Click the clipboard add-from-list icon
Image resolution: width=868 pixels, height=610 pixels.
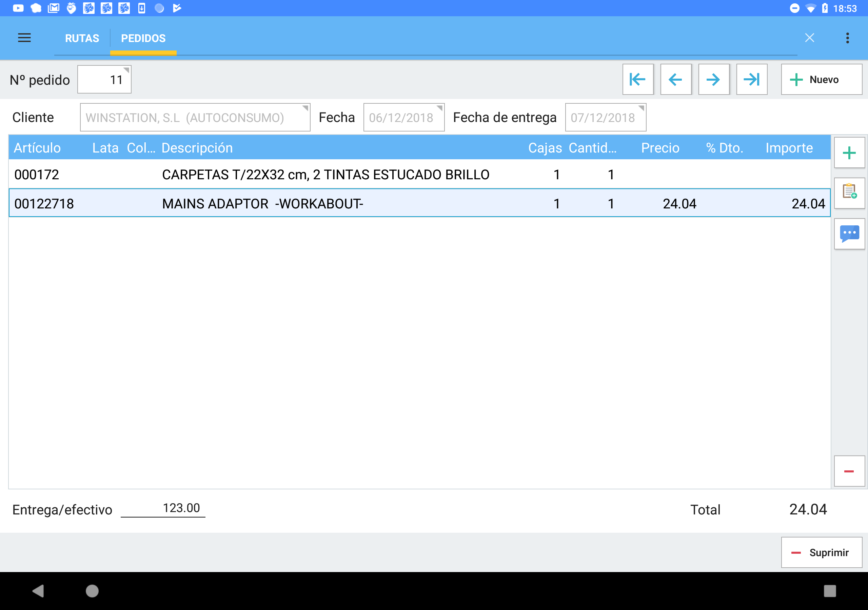point(849,193)
